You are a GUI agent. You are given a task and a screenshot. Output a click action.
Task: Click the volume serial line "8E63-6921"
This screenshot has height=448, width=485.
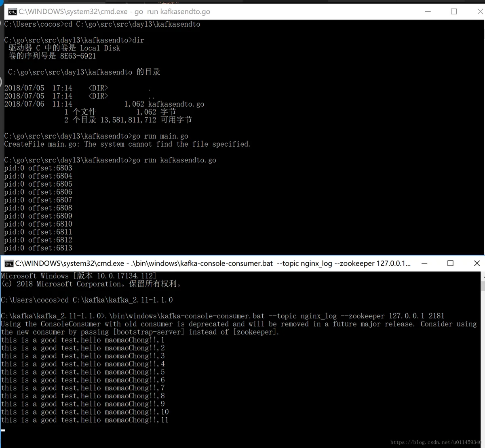pos(52,56)
